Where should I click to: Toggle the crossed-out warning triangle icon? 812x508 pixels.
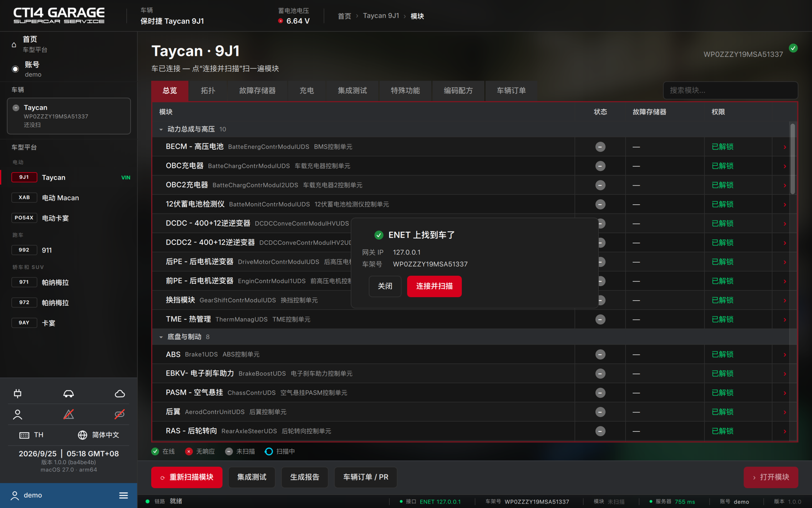(x=69, y=415)
